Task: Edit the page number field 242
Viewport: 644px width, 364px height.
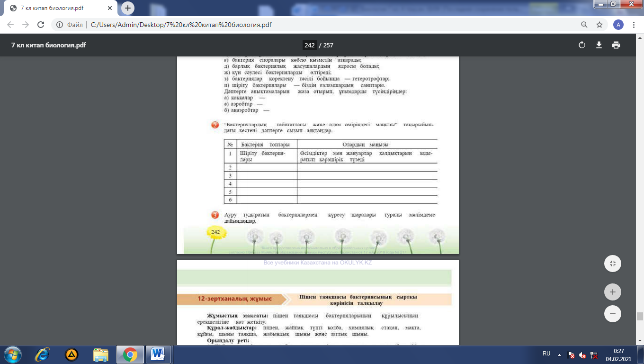Action: point(309,45)
